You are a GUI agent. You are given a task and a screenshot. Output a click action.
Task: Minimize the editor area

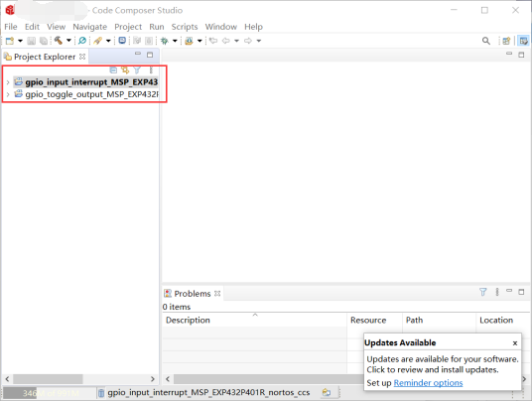[x=509, y=54]
